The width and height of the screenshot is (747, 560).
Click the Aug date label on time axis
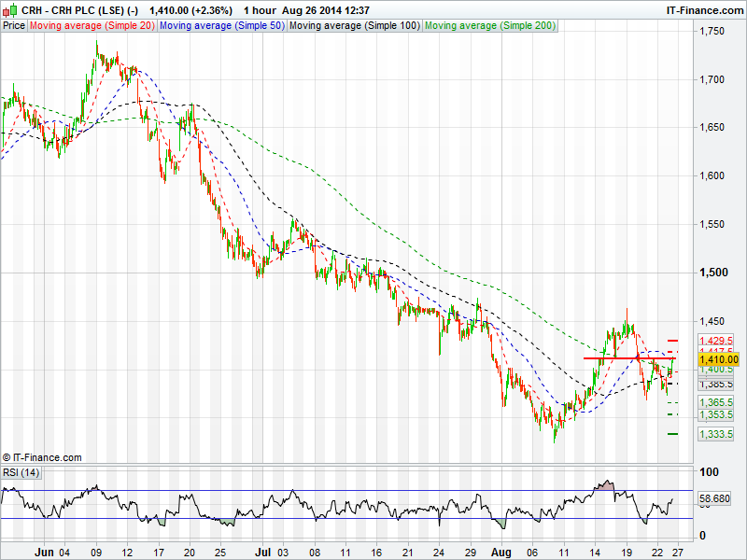(x=500, y=552)
